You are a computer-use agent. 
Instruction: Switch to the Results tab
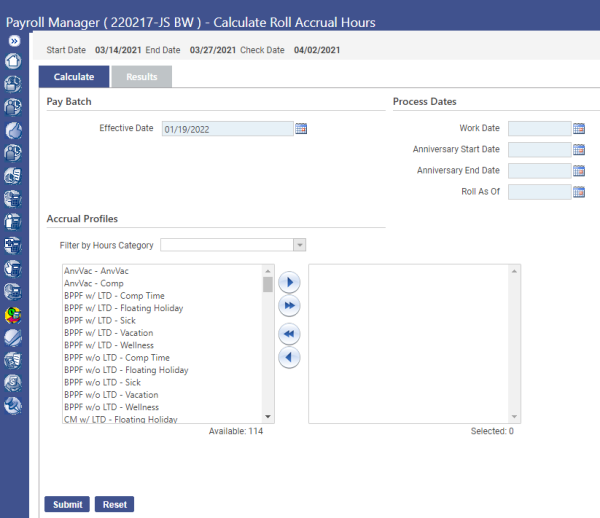pos(141,77)
